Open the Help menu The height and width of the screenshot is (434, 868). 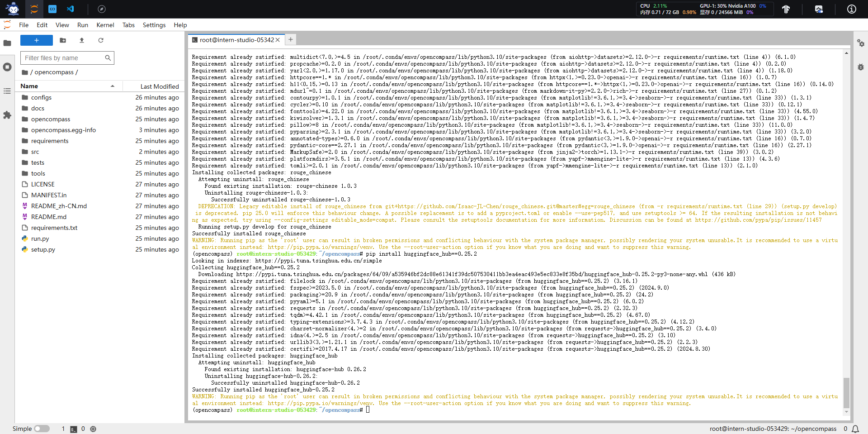(x=180, y=25)
